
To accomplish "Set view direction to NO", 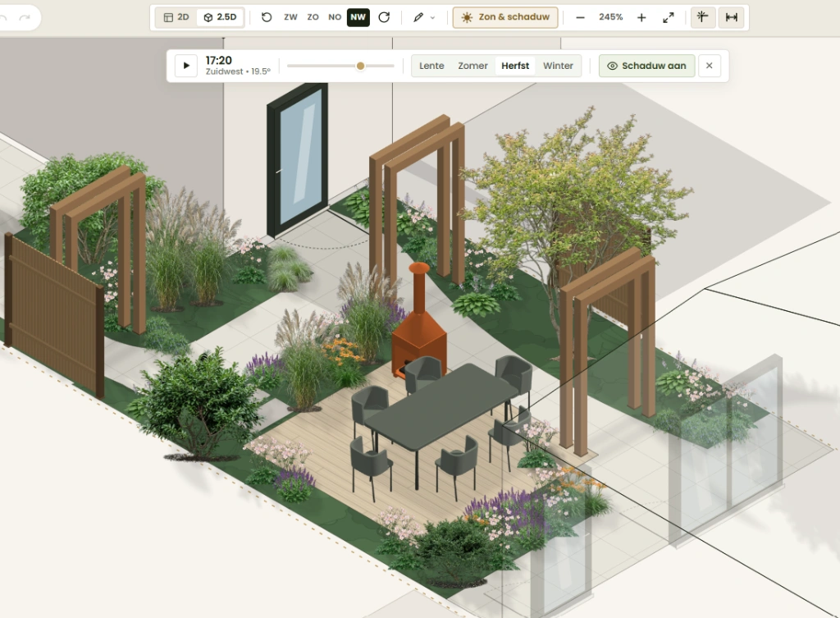I will [x=335, y=17].
